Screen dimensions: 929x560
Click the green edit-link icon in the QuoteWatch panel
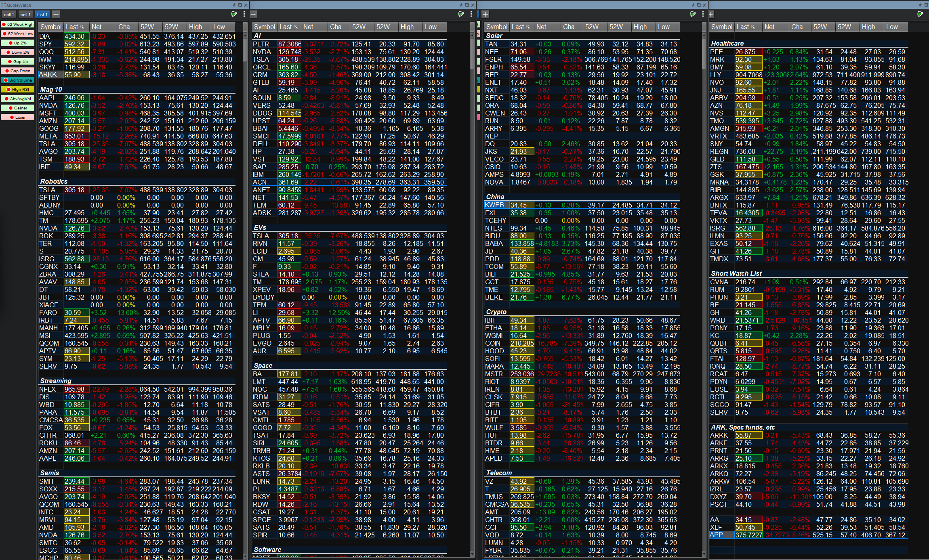tap(234, 14)
